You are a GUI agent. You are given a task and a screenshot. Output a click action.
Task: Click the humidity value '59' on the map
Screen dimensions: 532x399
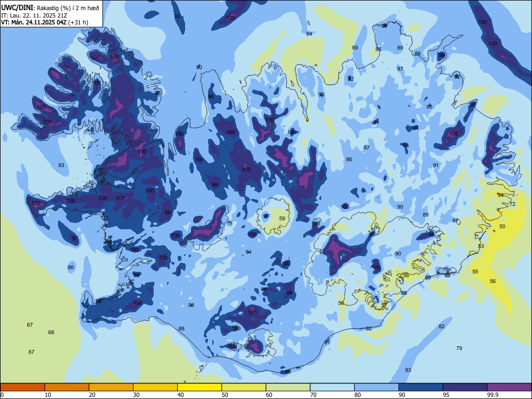click(282, 219)
